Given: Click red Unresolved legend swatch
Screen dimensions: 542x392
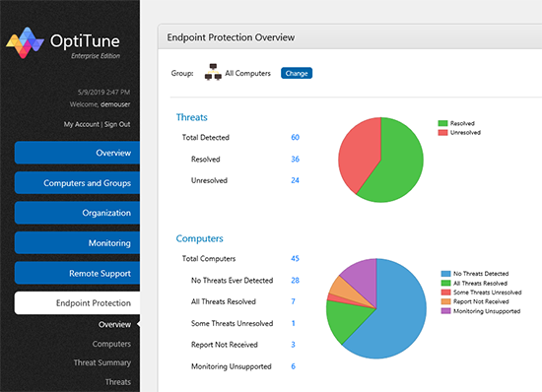Looking at the screenshot, I should (x=442, y=133).
